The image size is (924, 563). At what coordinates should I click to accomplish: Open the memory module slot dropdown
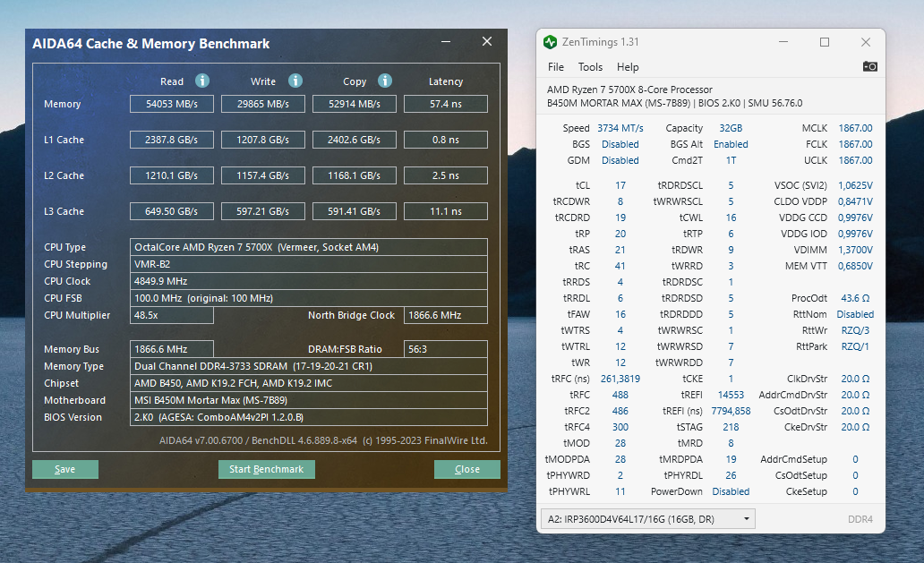tap(647, 519)
